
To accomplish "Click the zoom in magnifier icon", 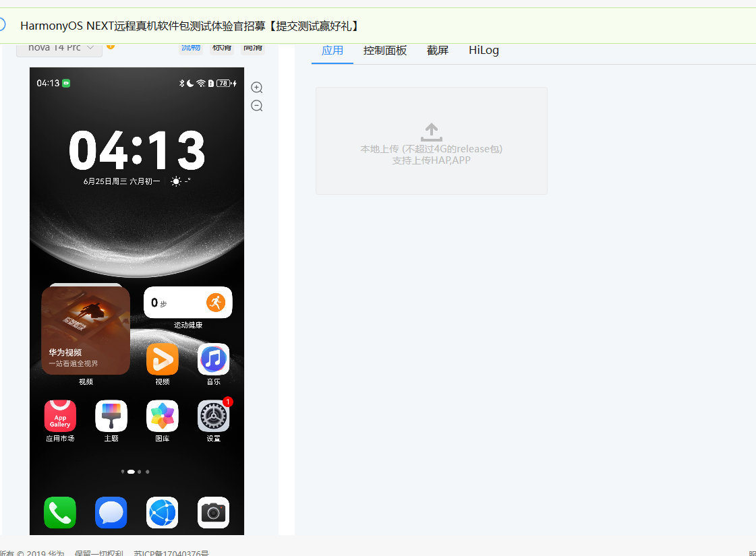I will (257, 88).
